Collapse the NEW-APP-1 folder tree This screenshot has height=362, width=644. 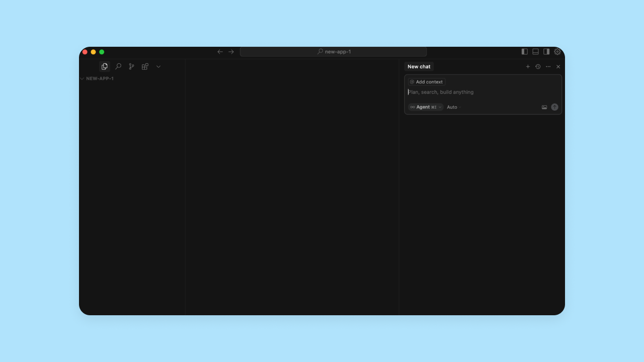(x=82, y=78)
